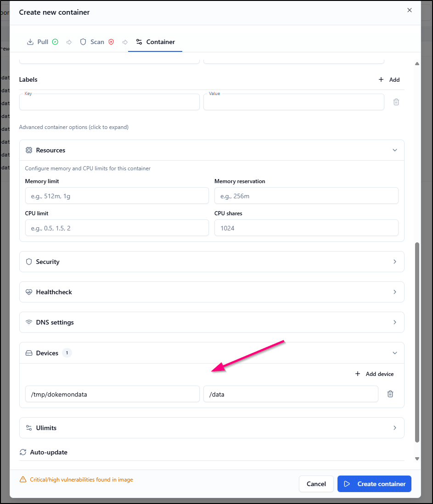Click the vulnerability warning triangle icon
Image resolution: width=433 pixels, height=504 pixels.
point(23,480)
